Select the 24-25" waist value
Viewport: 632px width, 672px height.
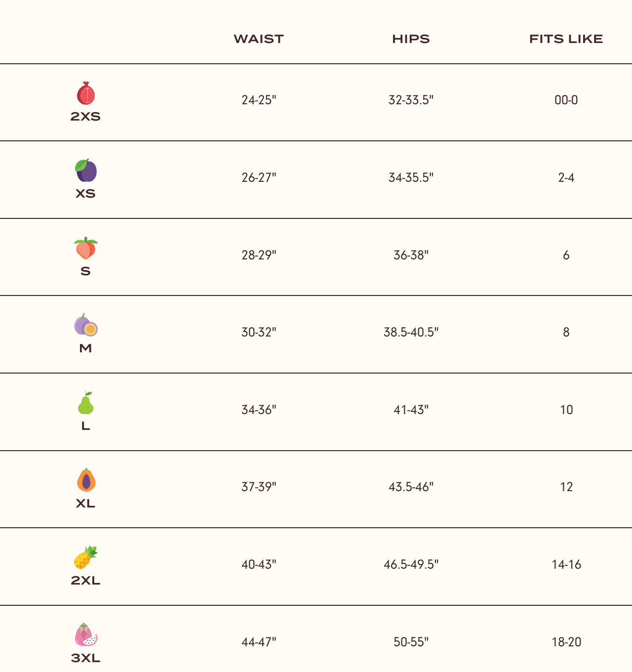coord(259,100)
